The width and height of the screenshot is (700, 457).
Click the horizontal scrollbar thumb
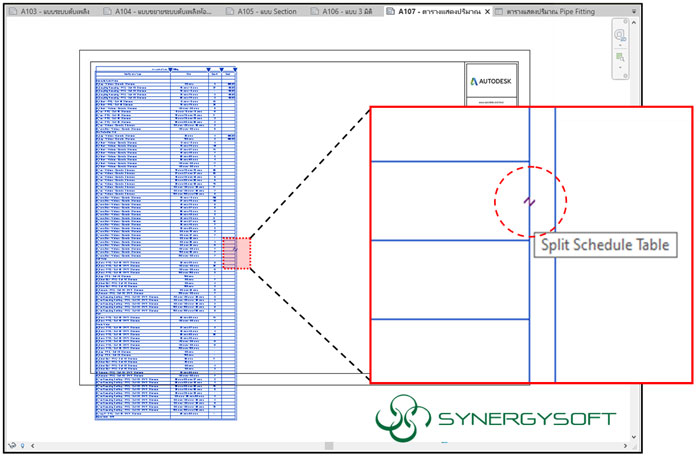coord(327,445)
